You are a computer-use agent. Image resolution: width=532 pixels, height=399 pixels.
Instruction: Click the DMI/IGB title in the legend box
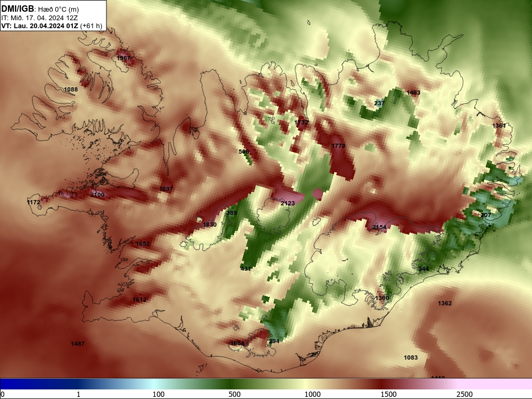[x=18, y=9]
